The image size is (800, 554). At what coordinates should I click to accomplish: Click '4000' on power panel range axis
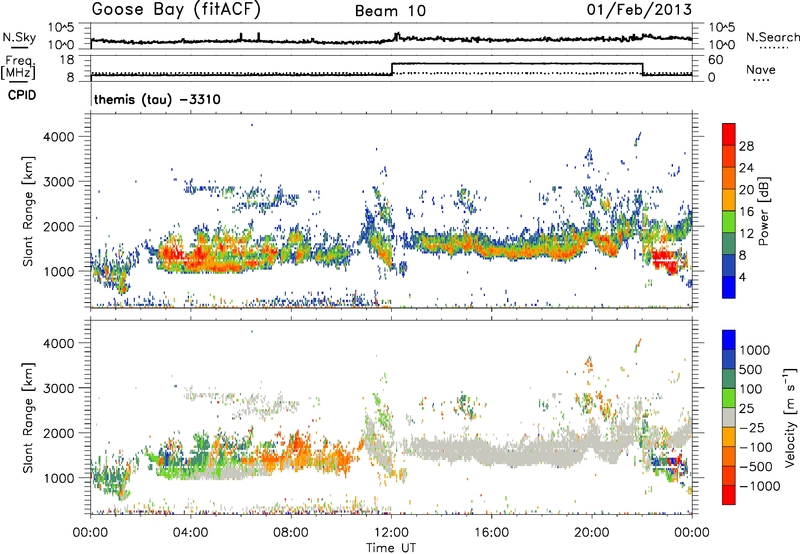[58, 137]
